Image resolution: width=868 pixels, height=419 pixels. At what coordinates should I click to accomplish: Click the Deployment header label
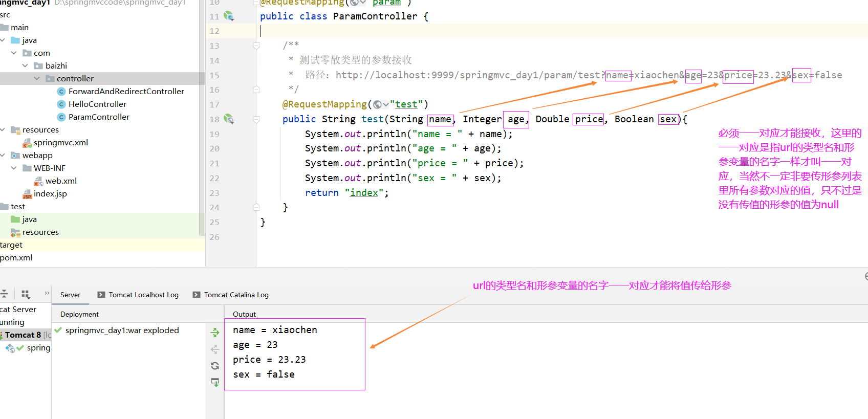[x=79, y=314]
